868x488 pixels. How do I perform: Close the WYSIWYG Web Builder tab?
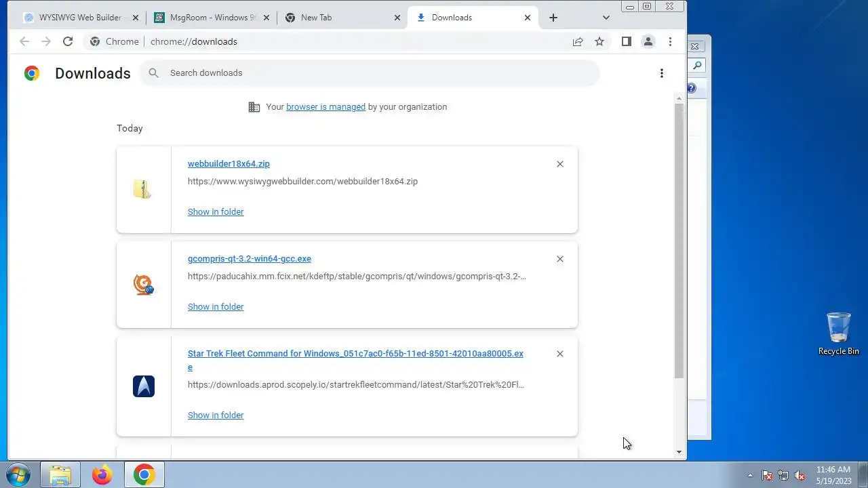click(134, 18)
